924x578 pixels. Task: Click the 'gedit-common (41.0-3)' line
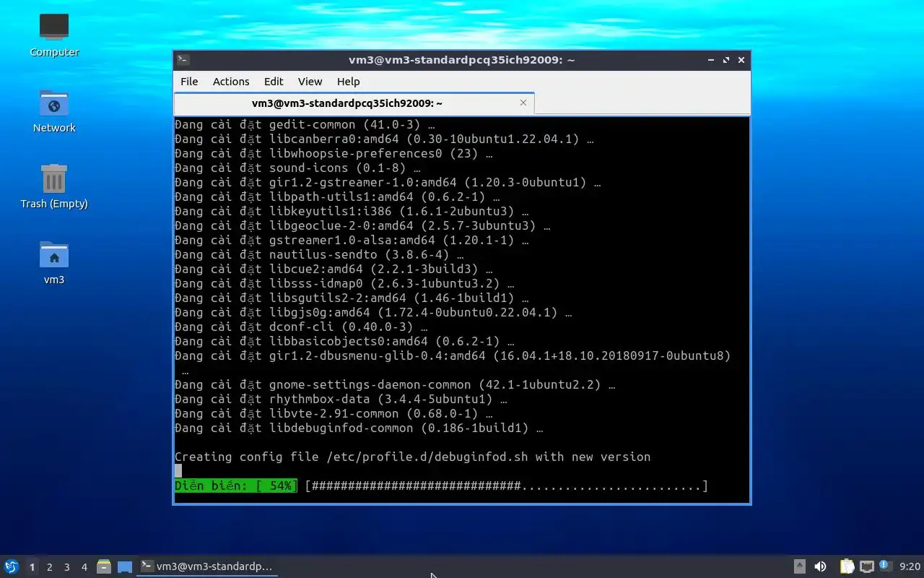click(x=305, y=124)
